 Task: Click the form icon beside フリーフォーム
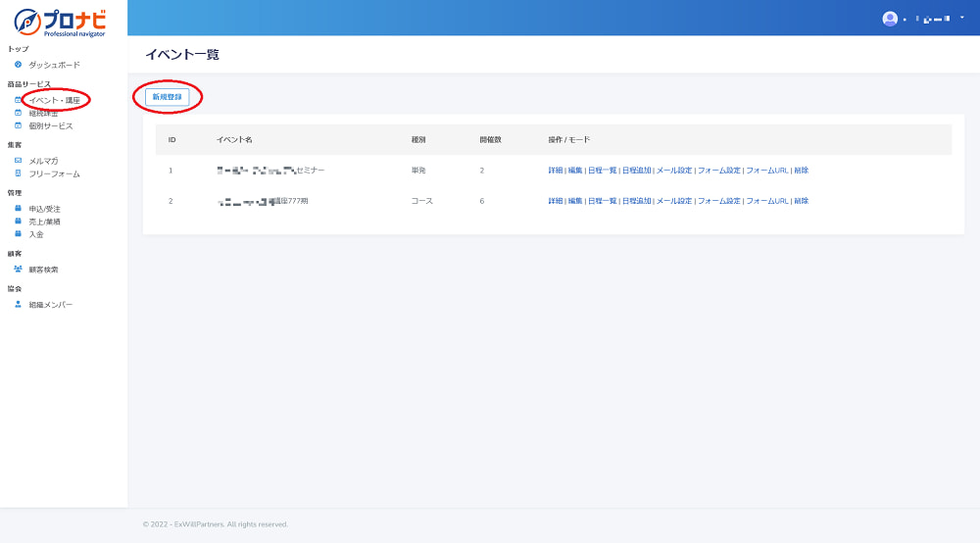pyautogui.click(x=18, y=173)
